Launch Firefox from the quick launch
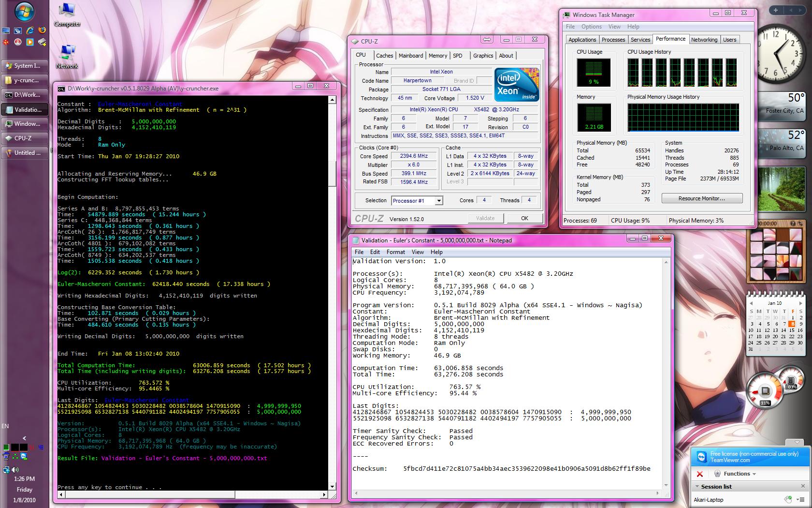Screen dimensions: 812x508 coord(42,31)
